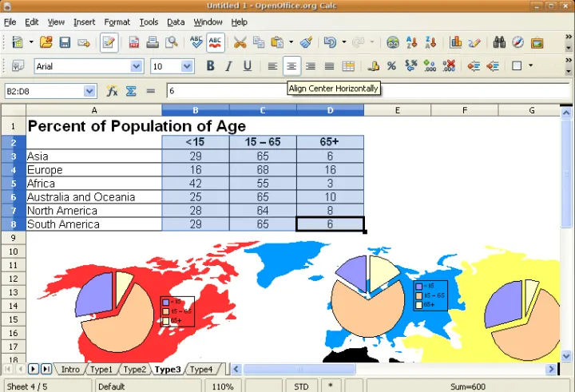Open the Name Box cell reference dropdown
Image resolution: width=575 pixels, height=392 pixels.
(x=89, y=92)
